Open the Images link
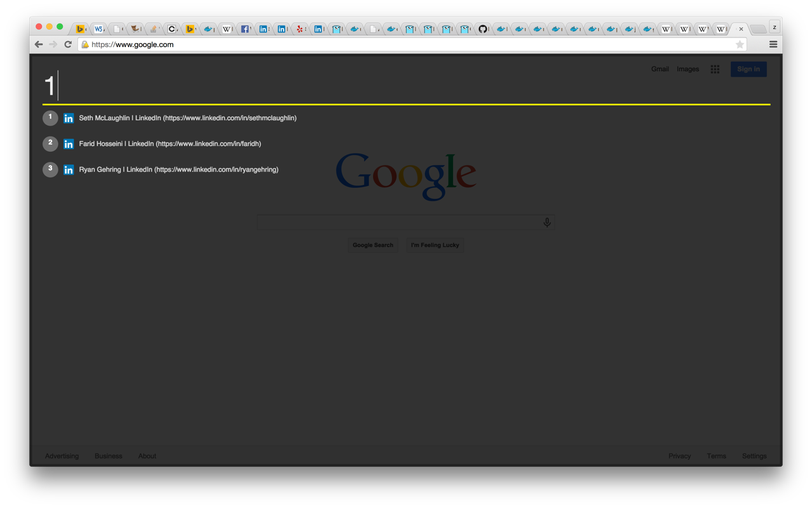 pos(688,69)
